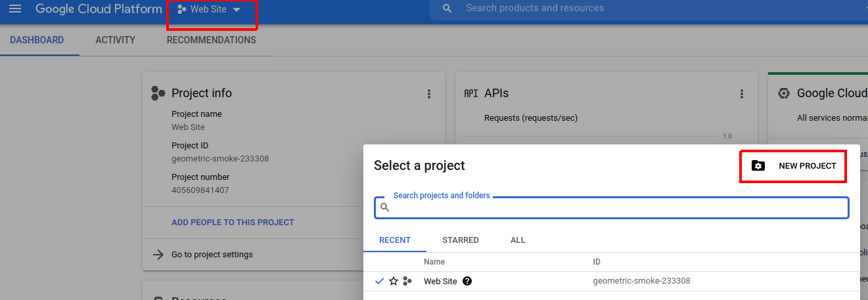Click the arrow icon for project settings

coord(158,255)
